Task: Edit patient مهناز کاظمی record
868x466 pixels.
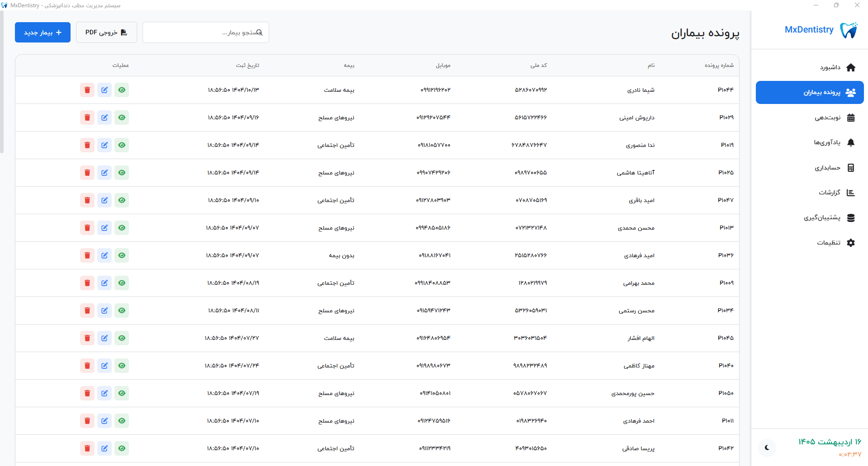Action: (104, 366)
